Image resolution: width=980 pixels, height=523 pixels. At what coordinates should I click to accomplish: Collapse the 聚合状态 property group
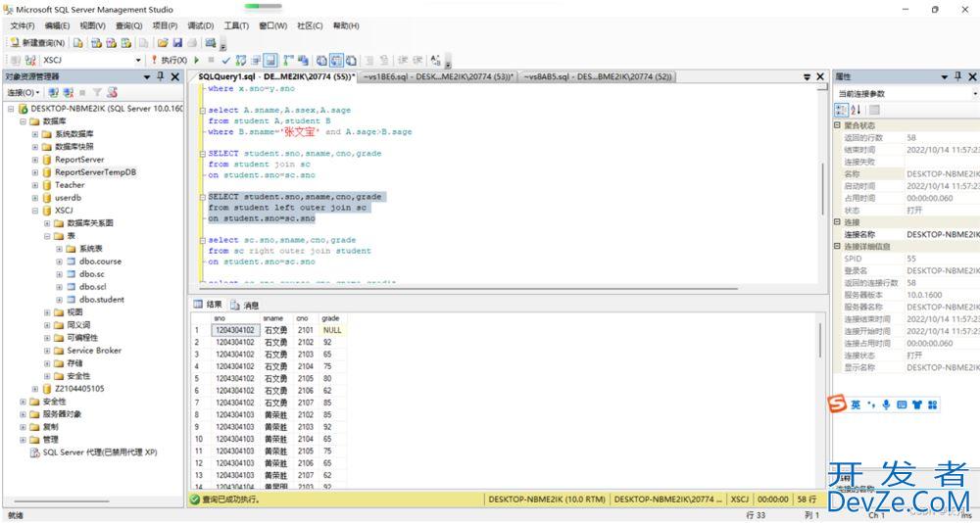(x=838, y=125)
